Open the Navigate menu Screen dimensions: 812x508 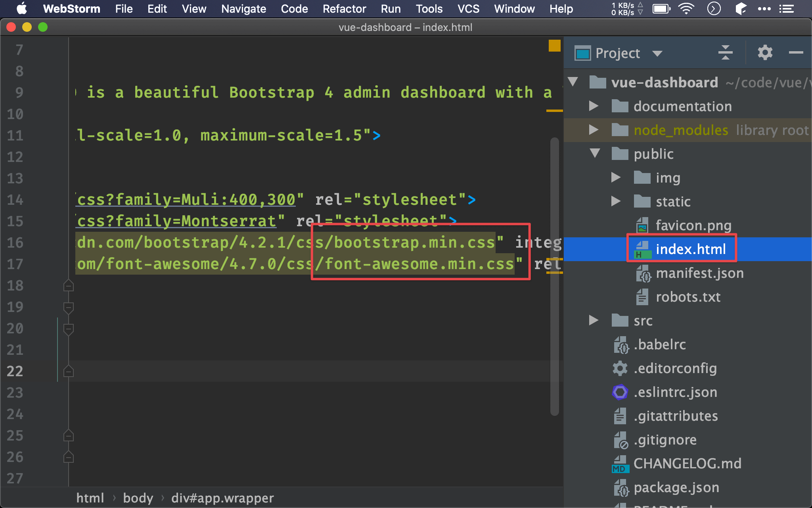click(x=243, y=9)
